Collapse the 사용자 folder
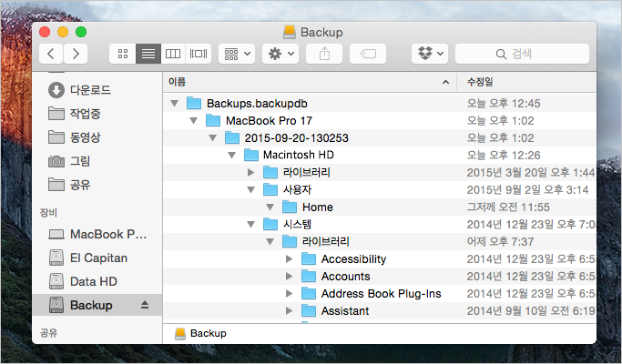Screen dimensions: 622x364 coord(250,190)
